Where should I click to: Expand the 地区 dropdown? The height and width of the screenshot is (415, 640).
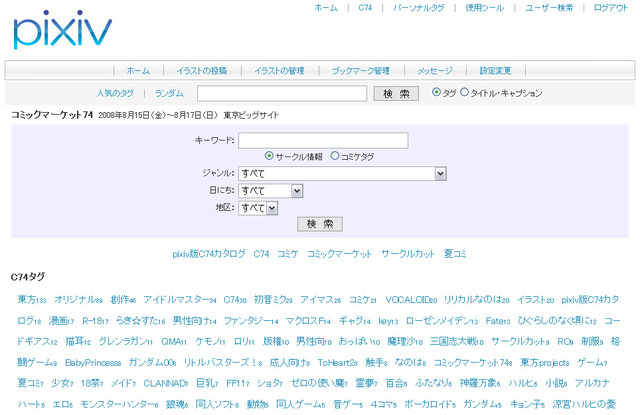click(258, 208)
